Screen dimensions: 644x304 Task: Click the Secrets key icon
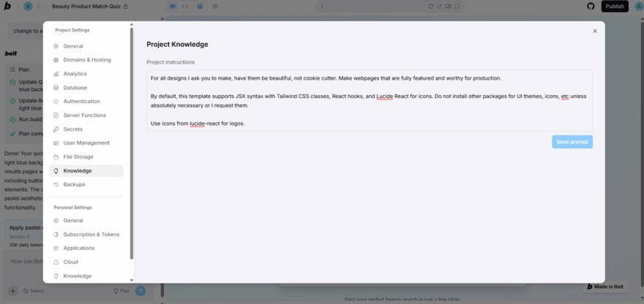coord(56,129)
